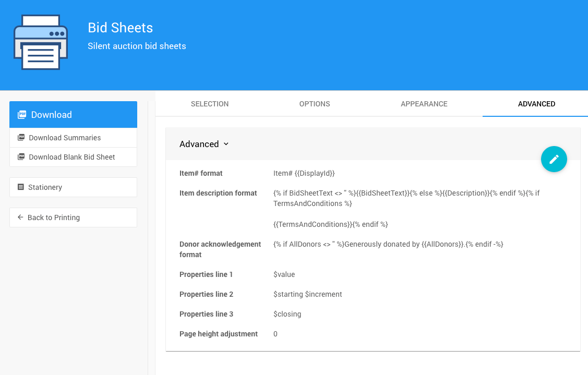Viewport: 588px width, 375px height.
Task: Click the Stationery list icon
Action: pyautogui.click(x=21, y=187)
